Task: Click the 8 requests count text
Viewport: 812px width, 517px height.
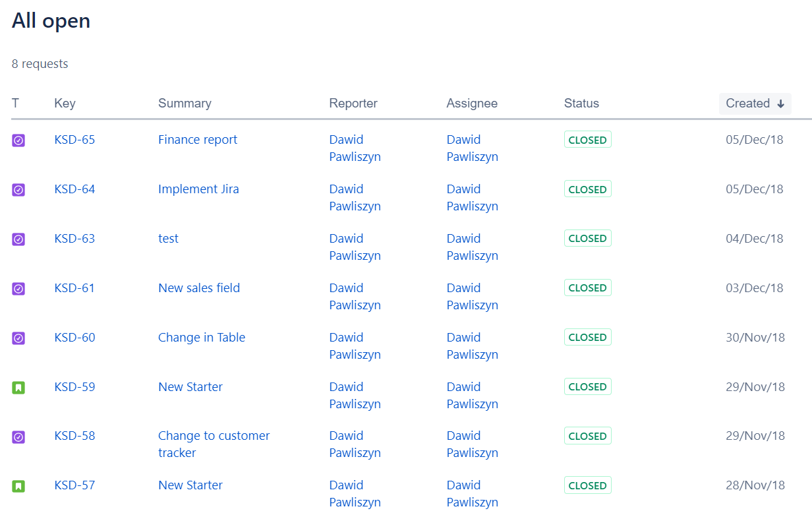Action: click(40, 64)
